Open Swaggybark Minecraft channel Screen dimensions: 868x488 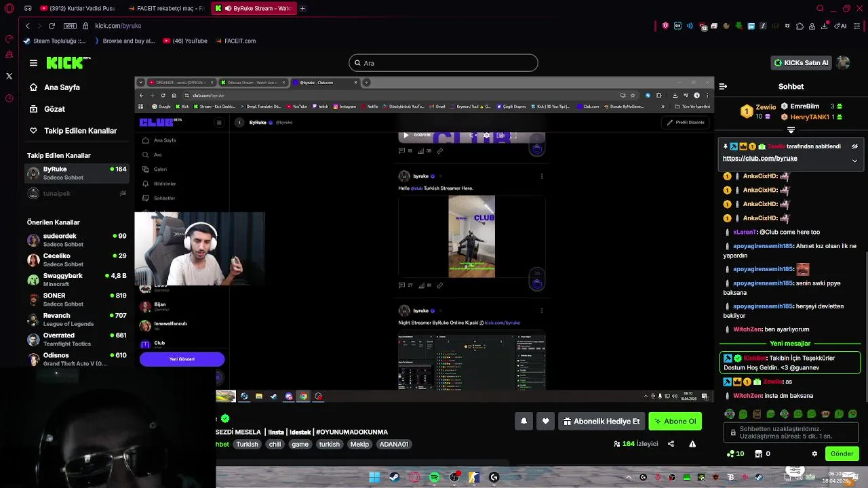coord(77,280)
